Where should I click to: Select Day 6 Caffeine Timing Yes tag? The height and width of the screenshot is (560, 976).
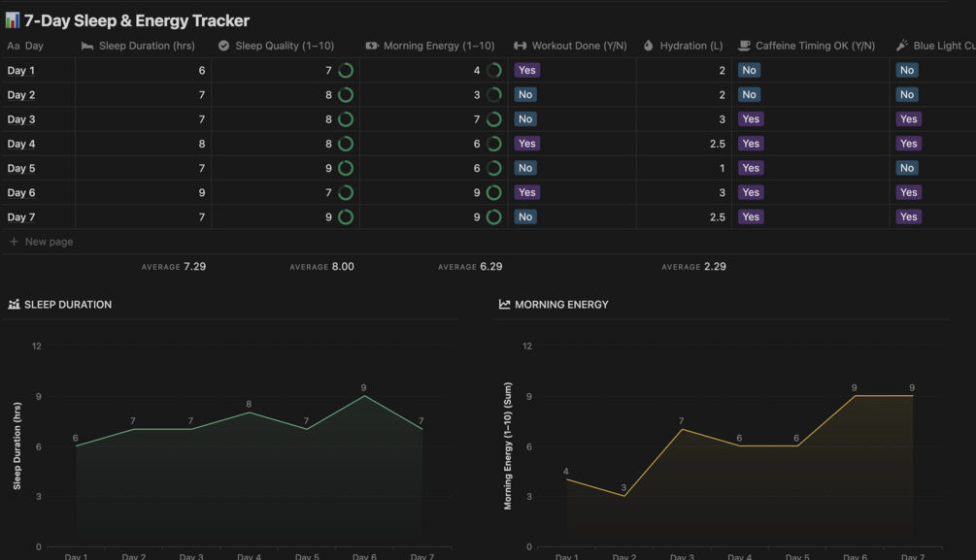[x=751, y=193]
